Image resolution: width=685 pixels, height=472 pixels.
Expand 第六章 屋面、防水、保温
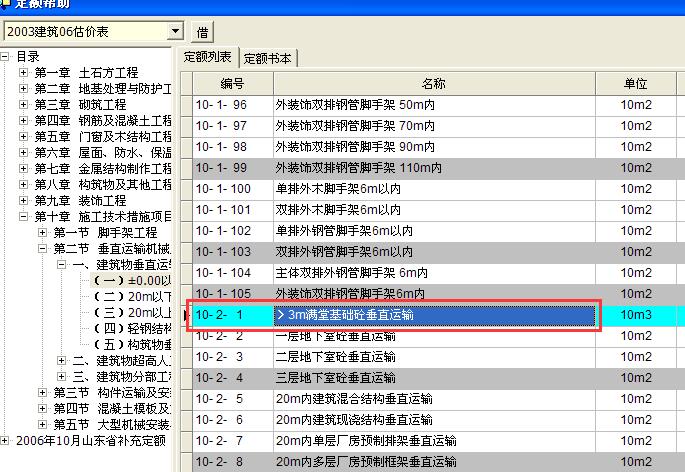pyautogui.click(x=24, y=152)
